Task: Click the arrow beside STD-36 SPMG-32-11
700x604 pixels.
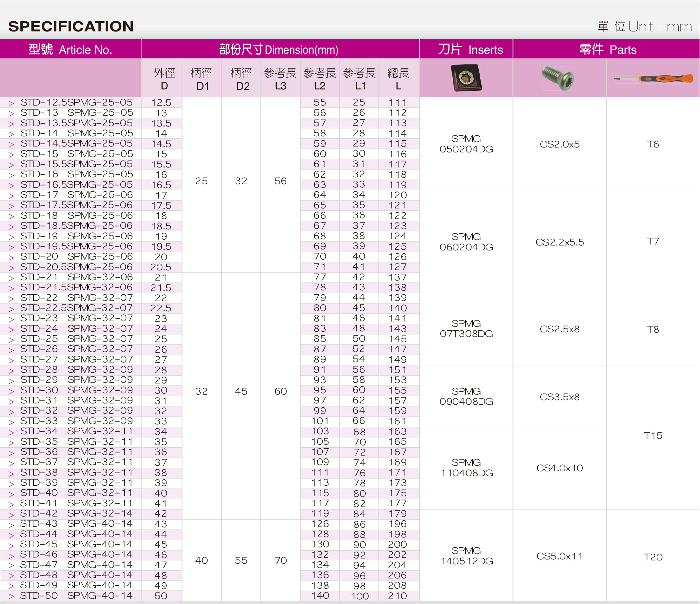Action: (11, 453)
